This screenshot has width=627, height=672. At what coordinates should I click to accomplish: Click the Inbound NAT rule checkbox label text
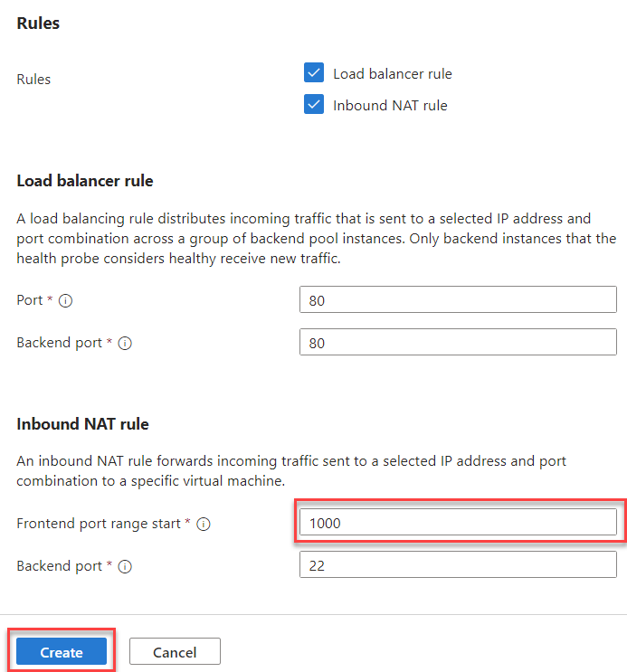coord(390,106)
